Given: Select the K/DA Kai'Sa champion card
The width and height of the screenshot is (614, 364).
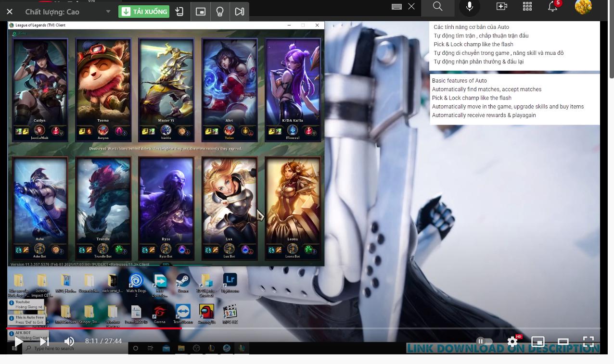Looking at the screenshot, I should tap(293, 90).
